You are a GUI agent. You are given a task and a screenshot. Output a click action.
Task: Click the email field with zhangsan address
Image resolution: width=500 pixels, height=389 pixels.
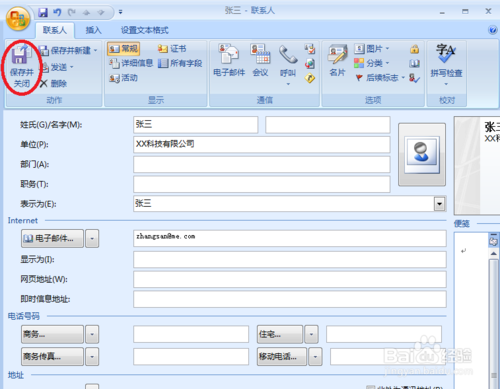[290, 238]
